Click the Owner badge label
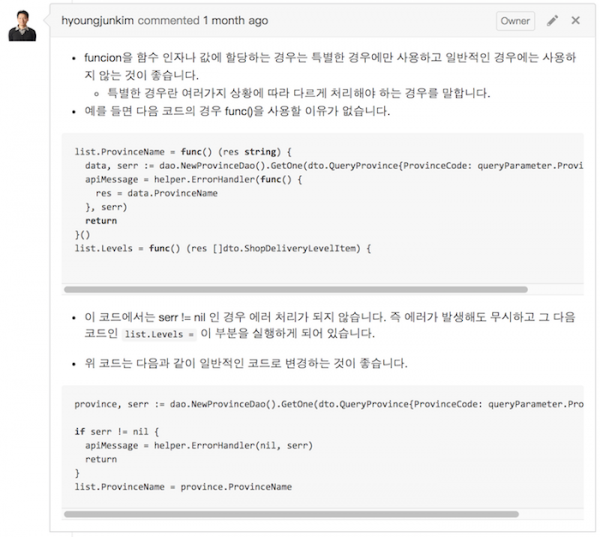 (515, 21)
